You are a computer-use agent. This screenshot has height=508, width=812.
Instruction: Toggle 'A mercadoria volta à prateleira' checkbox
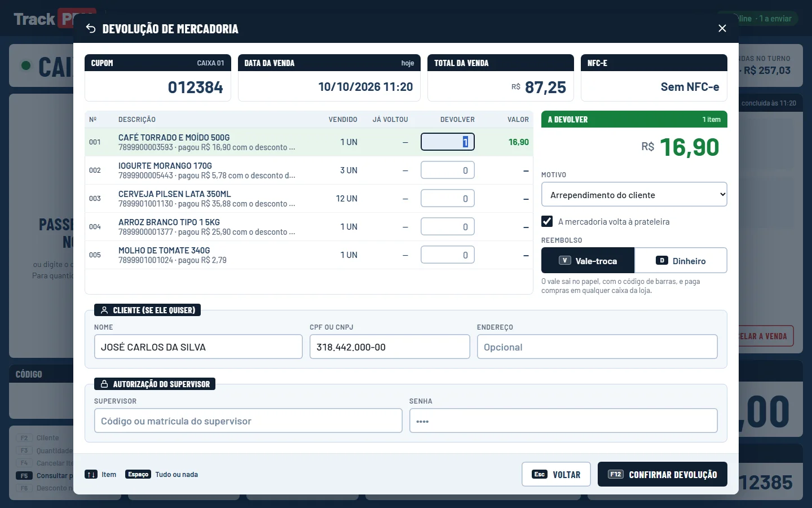coord(547,221)
